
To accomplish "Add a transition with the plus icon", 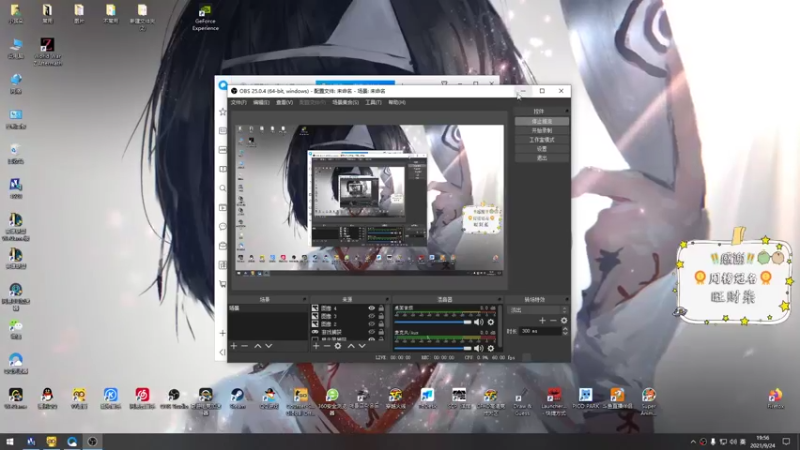I will click(x=542, y=320).
